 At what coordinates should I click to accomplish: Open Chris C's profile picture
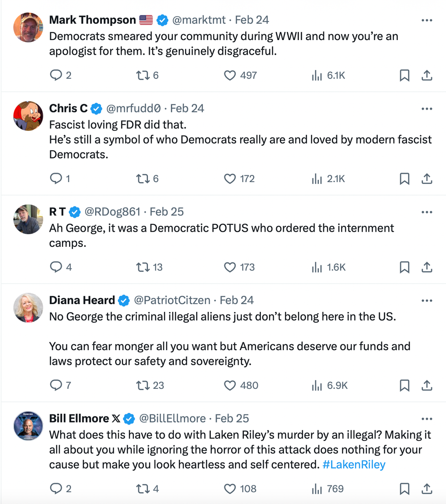point(28,116)
